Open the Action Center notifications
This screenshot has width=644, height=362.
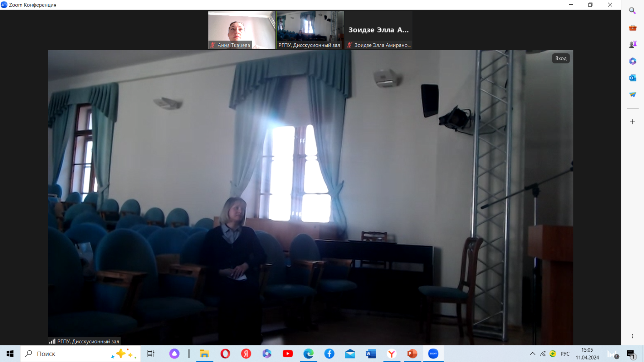coord(630,354)
